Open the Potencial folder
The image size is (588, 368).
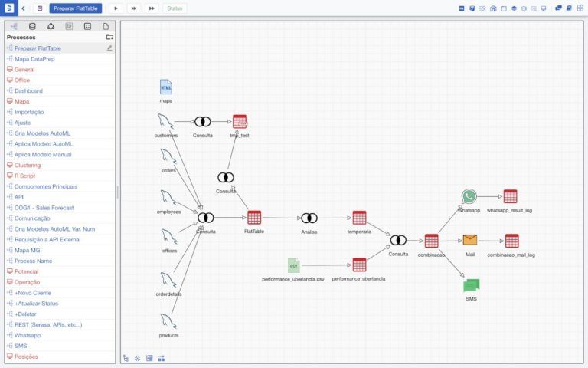tap(26, 271)
